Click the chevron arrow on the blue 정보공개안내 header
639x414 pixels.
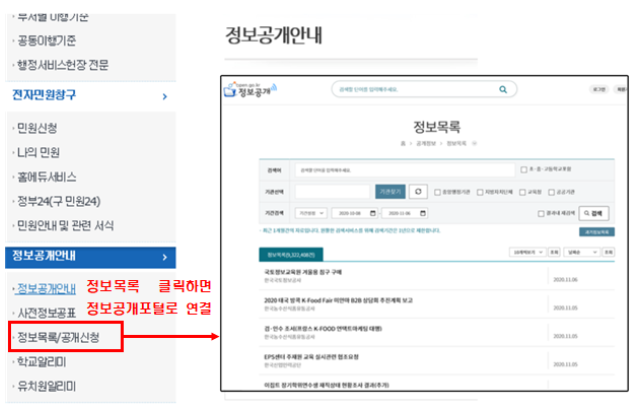tap(165, 257)
